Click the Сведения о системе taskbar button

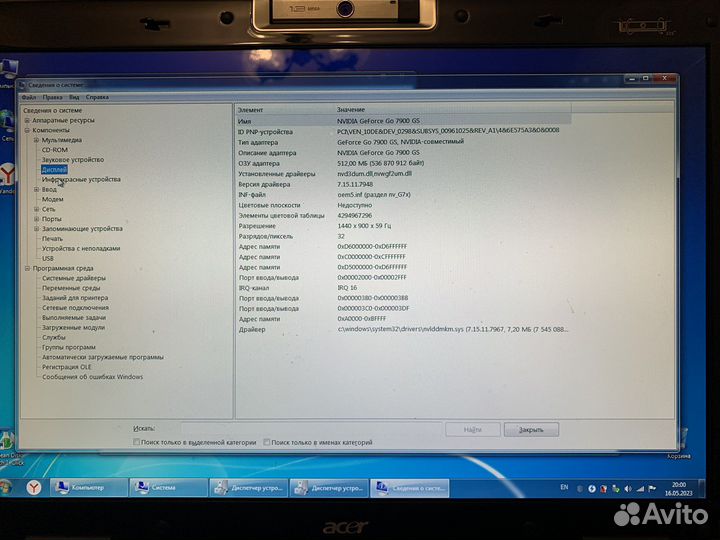click(407, 487)
